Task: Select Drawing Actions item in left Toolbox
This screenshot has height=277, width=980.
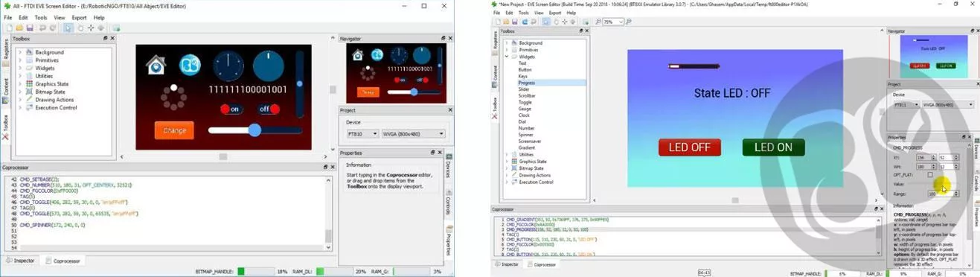Action: click(x=54, y=100)
